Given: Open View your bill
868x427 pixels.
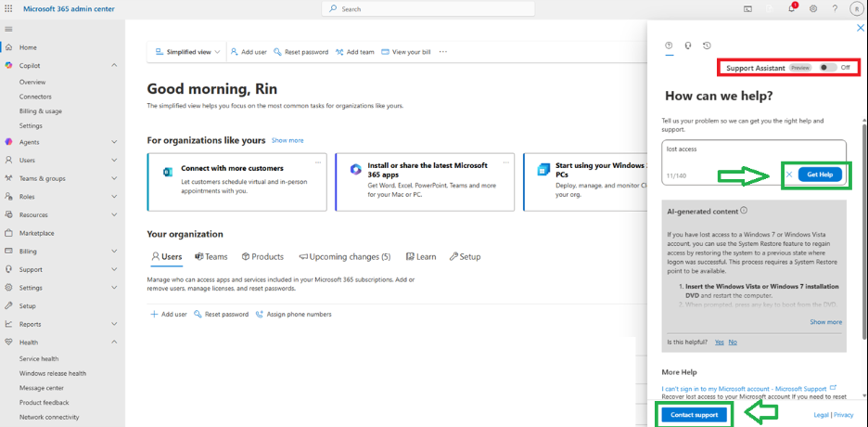Looking at the screenshot, I should [x=406, y=52].
